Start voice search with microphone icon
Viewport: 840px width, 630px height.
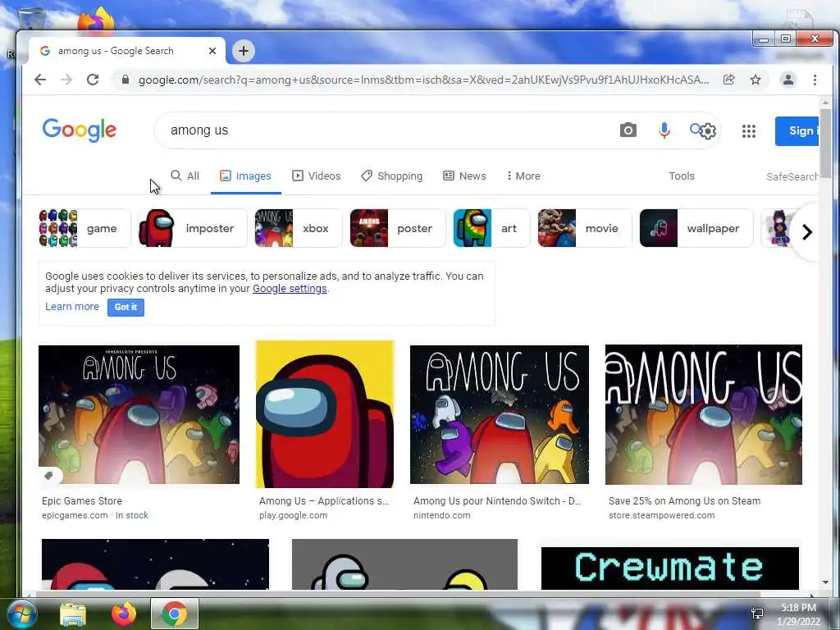pos(664,130)
